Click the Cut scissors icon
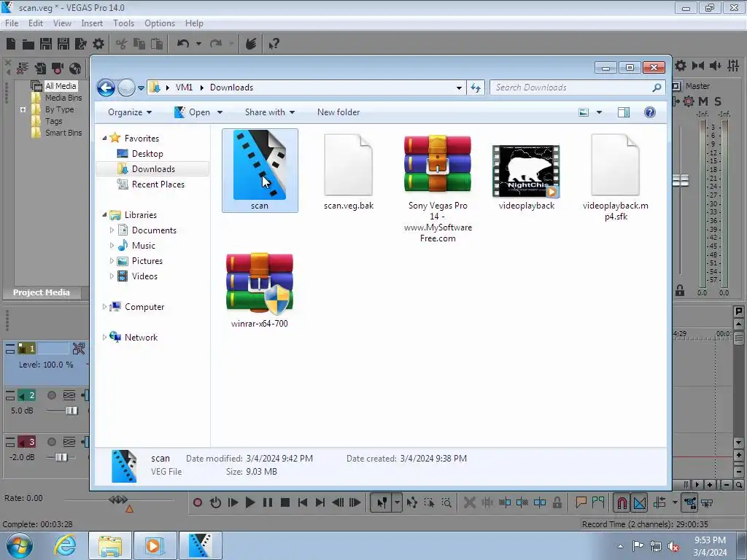The height and width of the screenshot is (560, 747). pos(122,44)
